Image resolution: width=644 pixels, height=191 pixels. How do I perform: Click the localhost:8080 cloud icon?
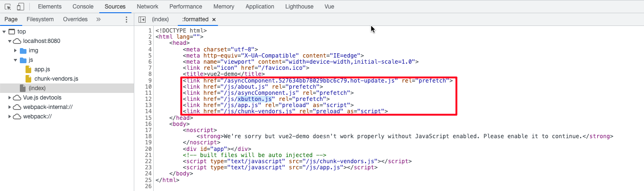pos(17,41)
